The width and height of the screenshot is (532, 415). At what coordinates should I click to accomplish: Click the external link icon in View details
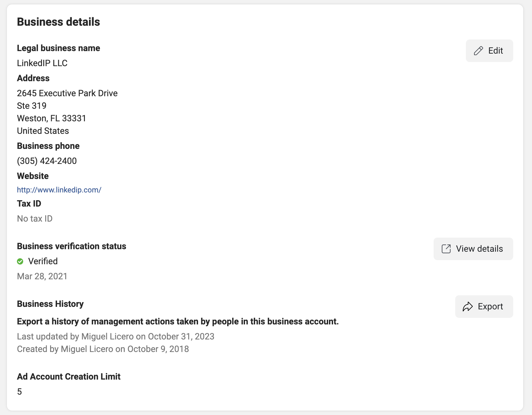[446, 249]
